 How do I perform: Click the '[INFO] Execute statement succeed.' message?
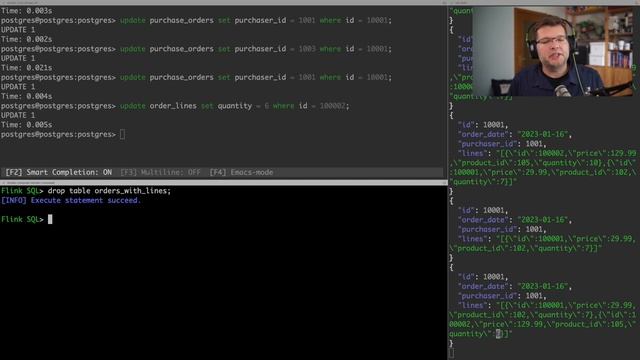pyautogui.click(x=71, y=200)
